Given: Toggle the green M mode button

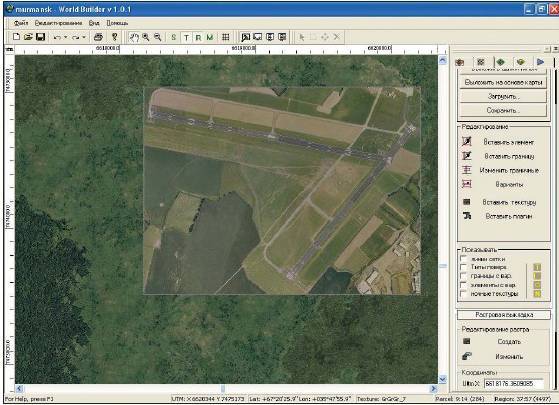Looking at the screenshot, I should [x=210, y=37].
